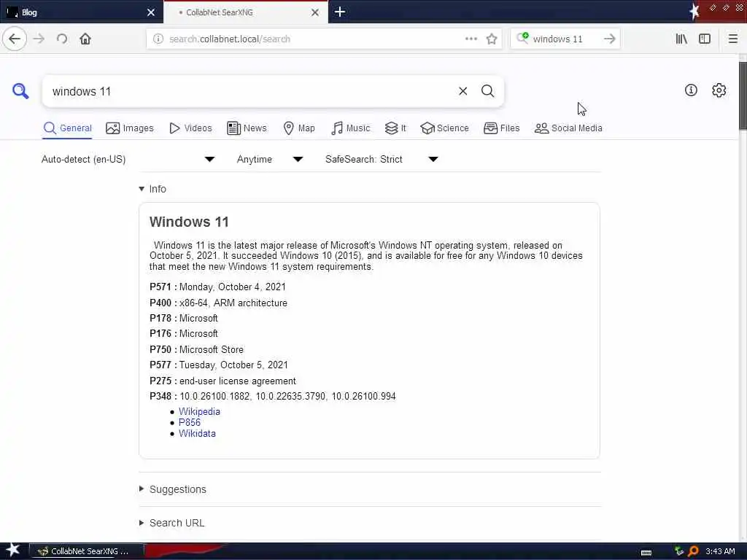Screen dimensions: 747x560
Task: Click the browser search box text field
Action: coord(565,39)
